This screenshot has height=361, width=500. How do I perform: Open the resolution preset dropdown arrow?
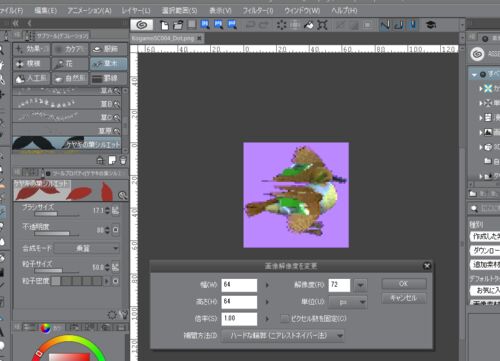click(x=360, y=285)
